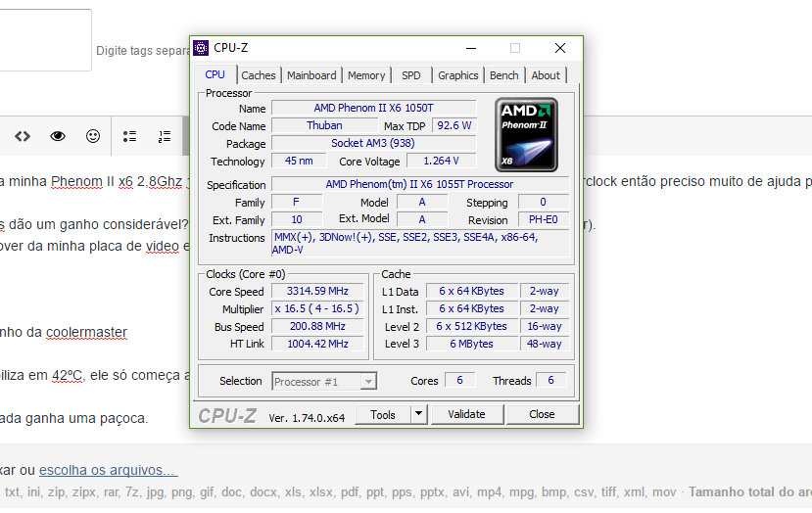Click the Cores value '6'
This screenshot has width=812, height=513.
[459, 381]
